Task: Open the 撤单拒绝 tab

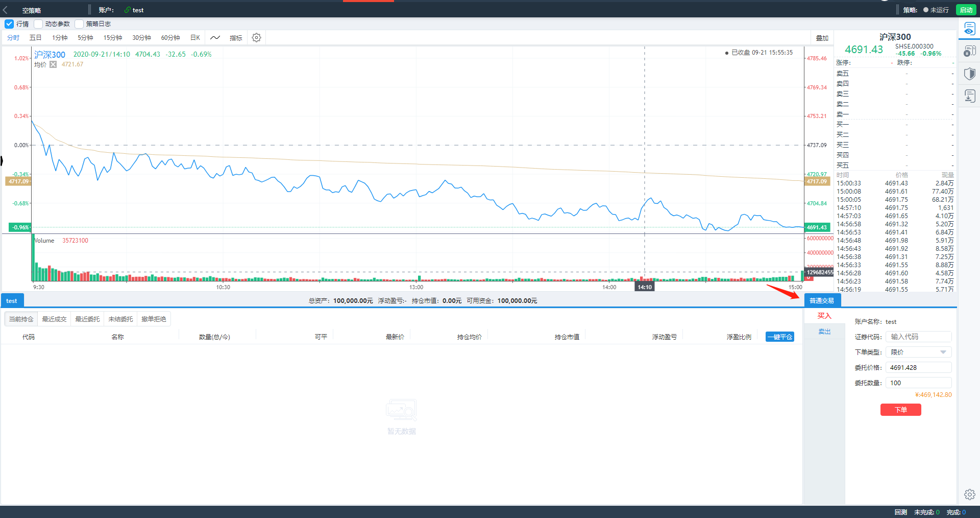Action: [x=154, y=319]
